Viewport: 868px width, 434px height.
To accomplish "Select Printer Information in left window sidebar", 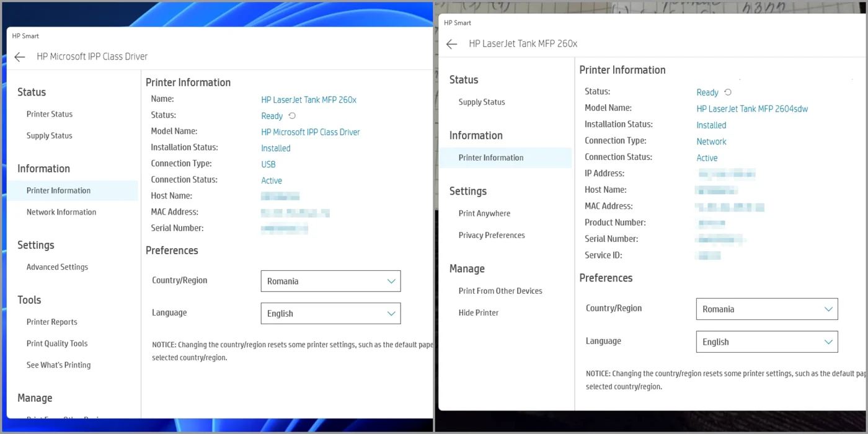I will coord(73,190).
